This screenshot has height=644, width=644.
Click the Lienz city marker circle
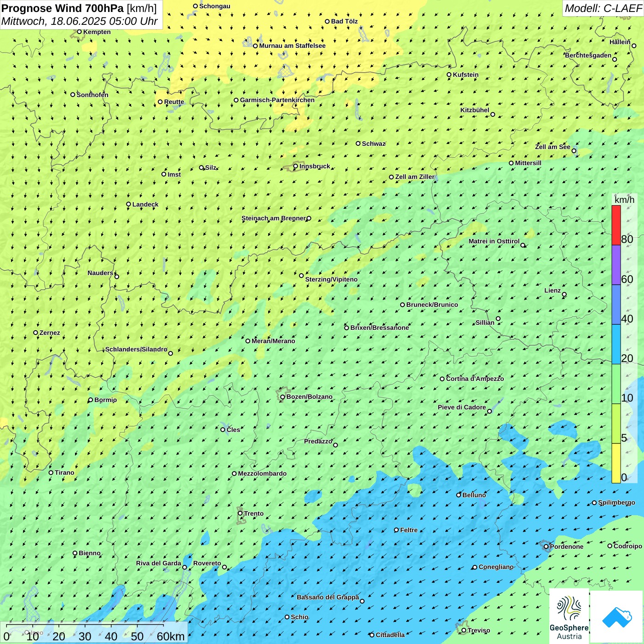click(564, 294)
